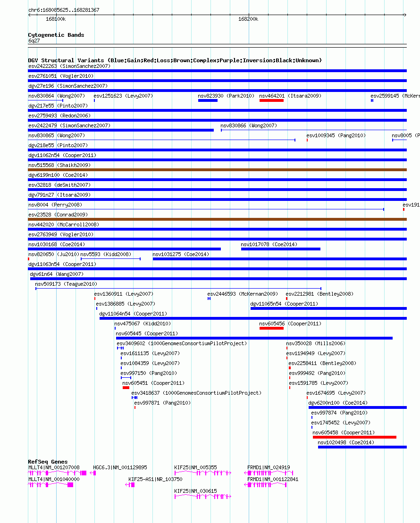Select the esv2763949 (Vogler2010) label

(61, 234)
